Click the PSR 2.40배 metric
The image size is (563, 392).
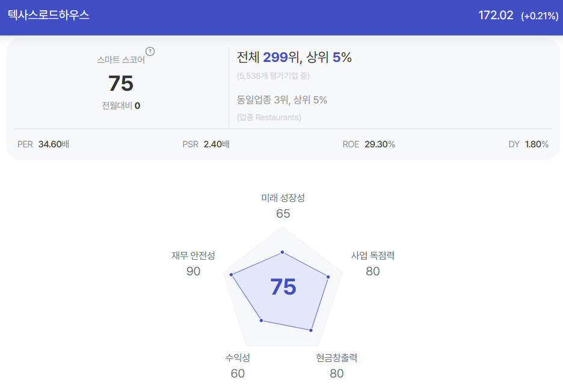tap(206, 144)
